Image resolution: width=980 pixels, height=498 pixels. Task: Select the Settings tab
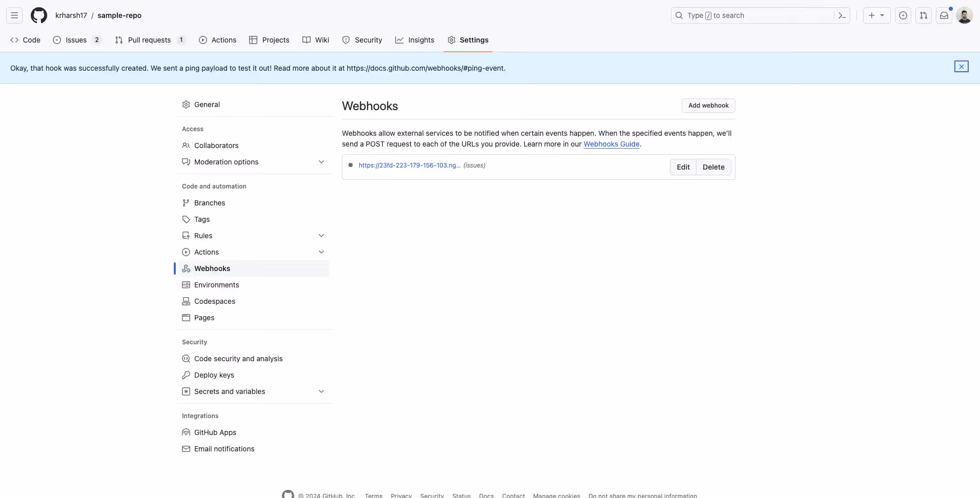coord(468,40)
